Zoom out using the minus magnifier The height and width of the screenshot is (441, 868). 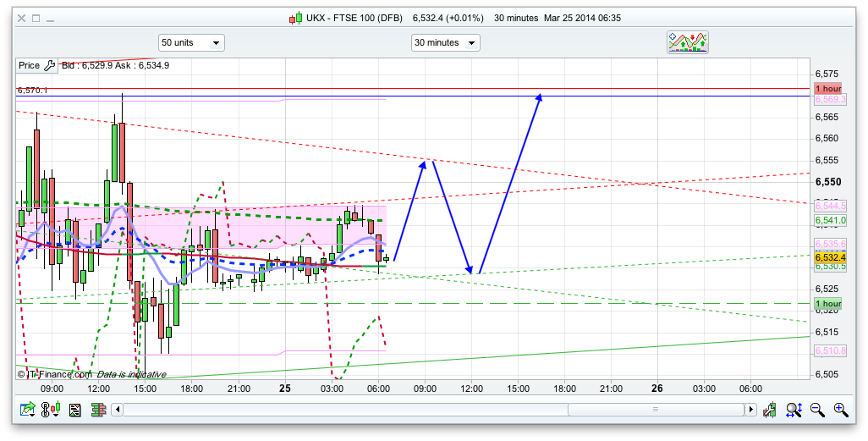(817, 411)
